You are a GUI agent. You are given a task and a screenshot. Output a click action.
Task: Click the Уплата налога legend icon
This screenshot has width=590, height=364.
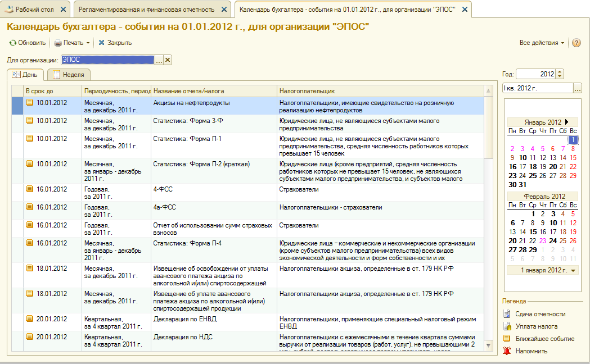pos(507,326)
